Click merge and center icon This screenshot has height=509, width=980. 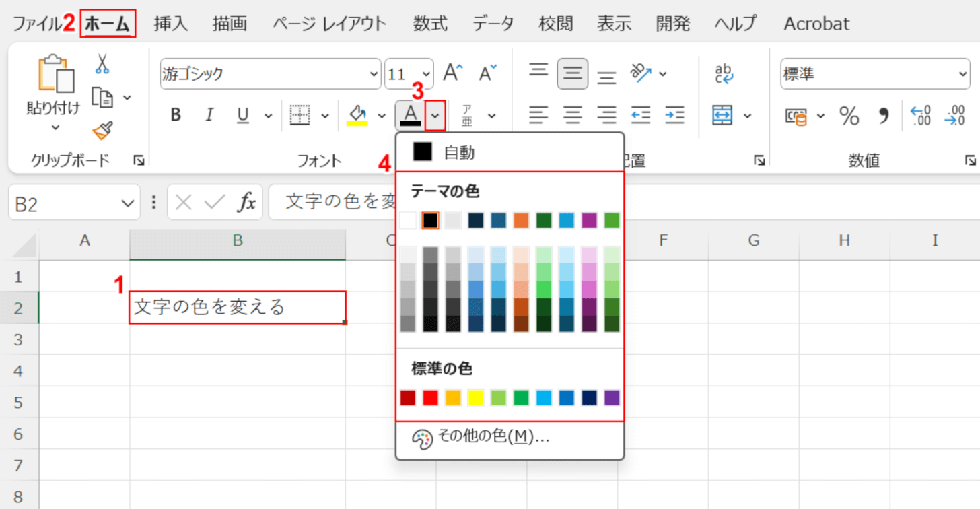pos(723,115)
